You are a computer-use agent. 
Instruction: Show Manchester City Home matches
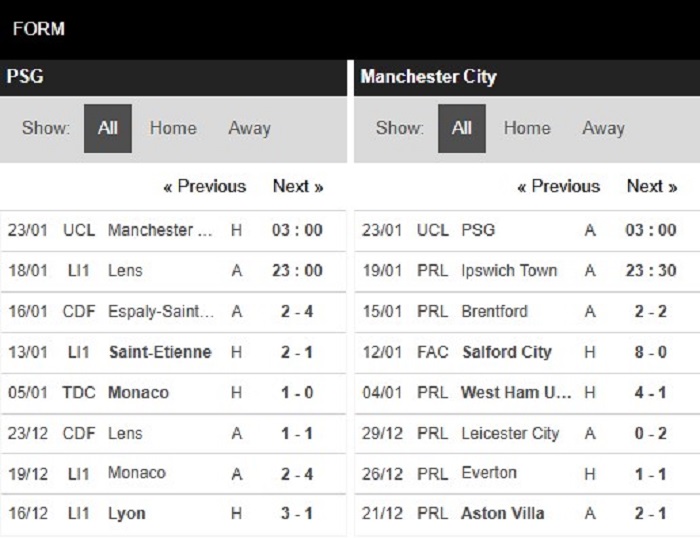coord(527,129)
